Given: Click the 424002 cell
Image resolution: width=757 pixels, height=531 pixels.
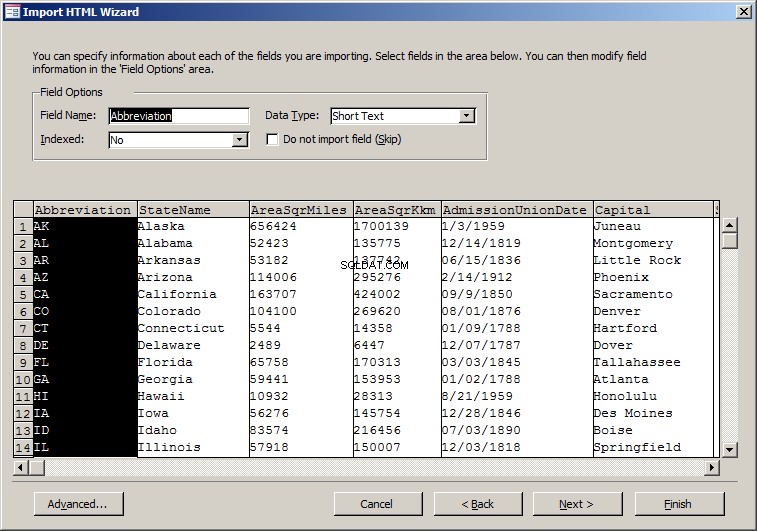Looking at the screenshot, I should click(x=397, y=294).
